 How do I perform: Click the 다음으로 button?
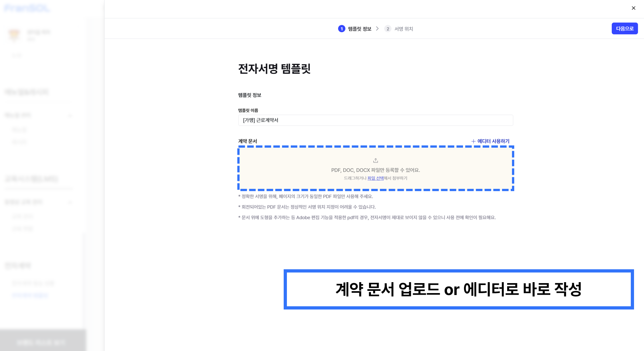pos(625,28)
